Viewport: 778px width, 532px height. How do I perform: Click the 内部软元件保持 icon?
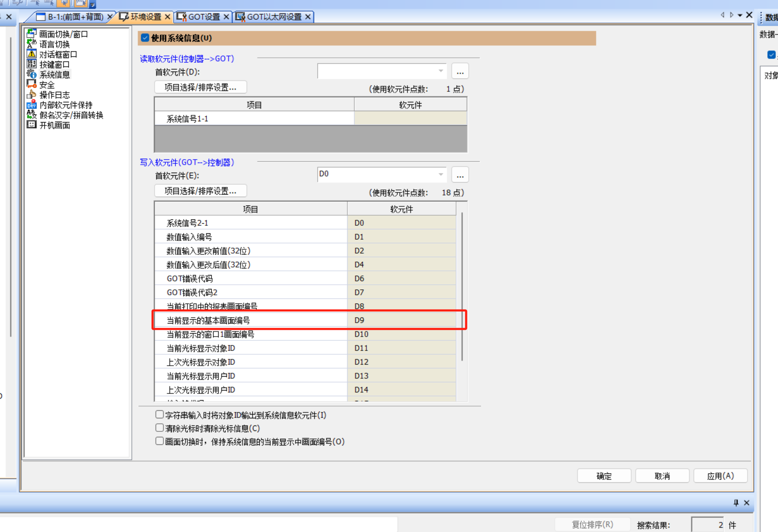pos(32,104)
